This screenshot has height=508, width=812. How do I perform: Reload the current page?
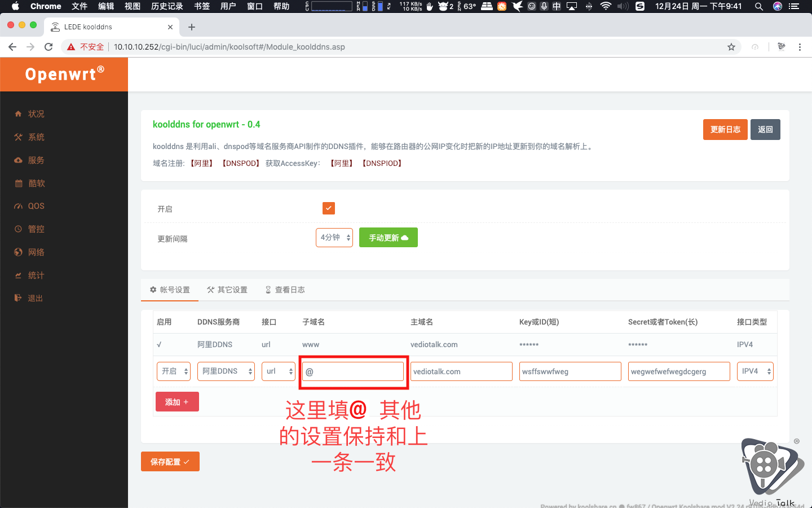48,47
